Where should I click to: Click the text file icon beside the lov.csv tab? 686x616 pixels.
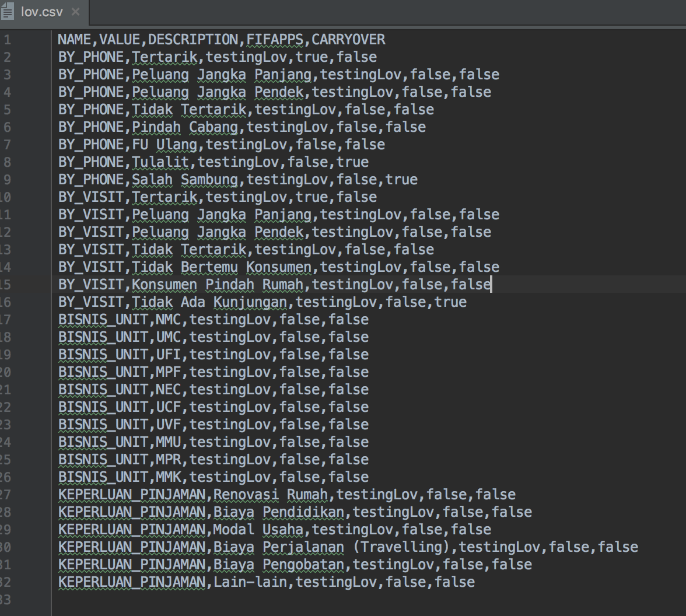pos(8,10)
